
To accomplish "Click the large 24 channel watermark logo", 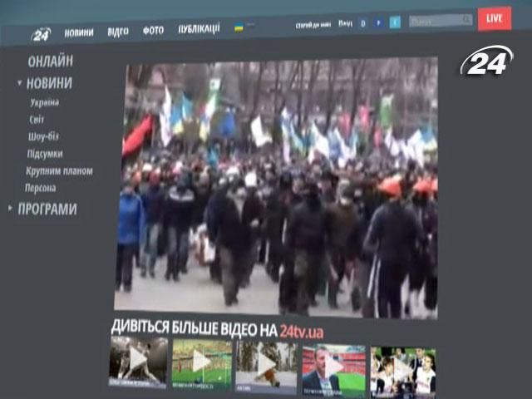I will (x=486, y=61).
